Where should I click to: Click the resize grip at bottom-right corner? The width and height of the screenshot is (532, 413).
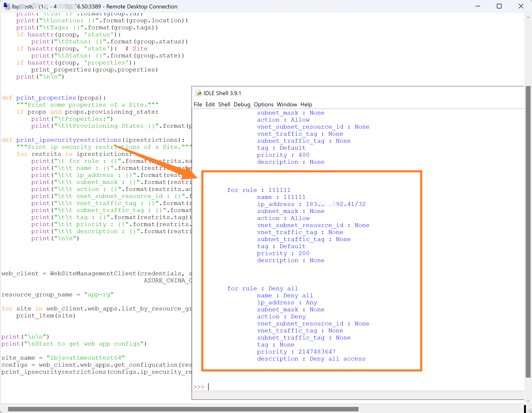pos(529,410)
